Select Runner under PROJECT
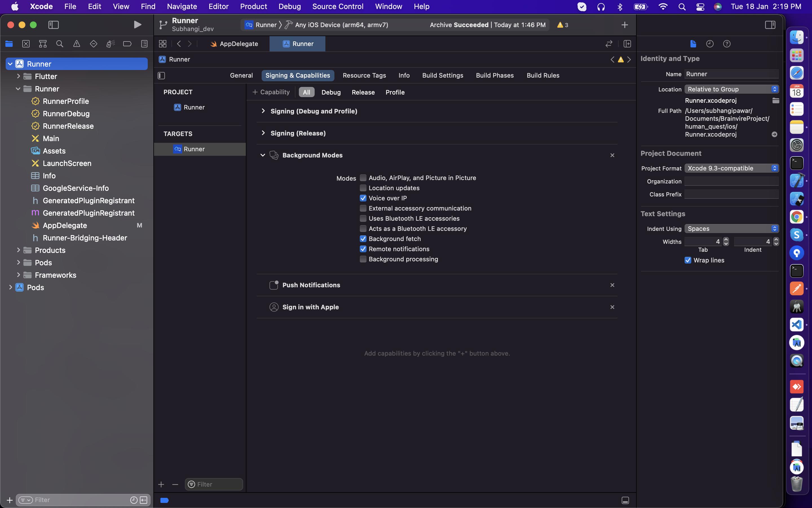The image size is (812, 508). click(194, 107)
